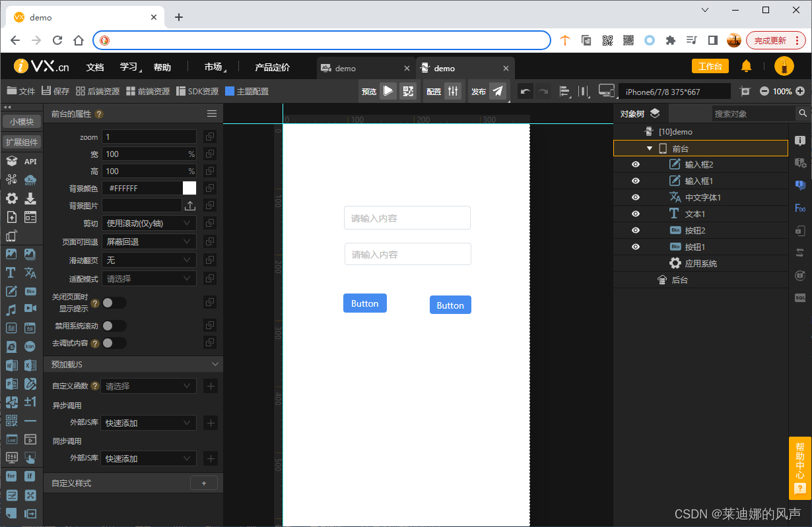Toggle the remove debug content switch
The height and width of the screenshot is (527, 812).
[x=114, y=343]
